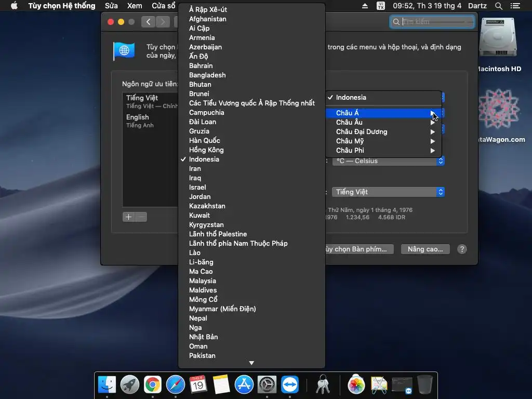Select Indonesia in country list

pos(251,159)
